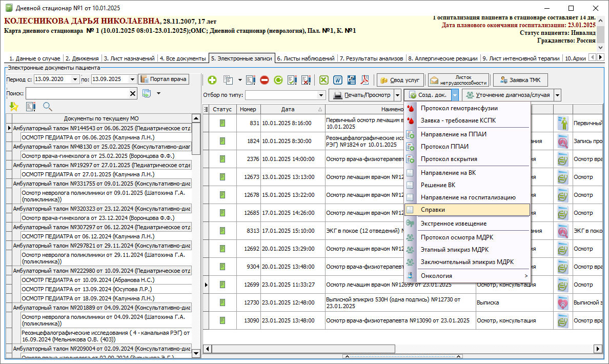Viewport: 609px width, 364px height.
Task: Click the copy-pages icon right of search field
Action: [147, 93]
